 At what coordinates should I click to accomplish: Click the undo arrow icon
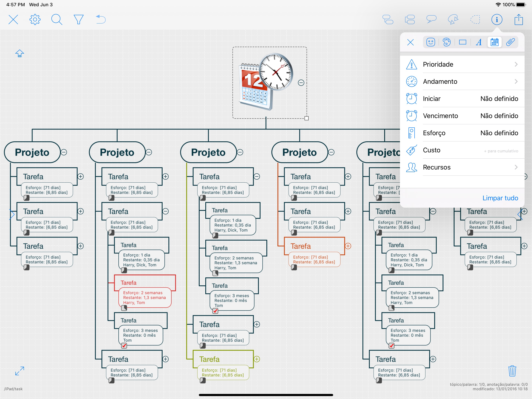point(100,19)
